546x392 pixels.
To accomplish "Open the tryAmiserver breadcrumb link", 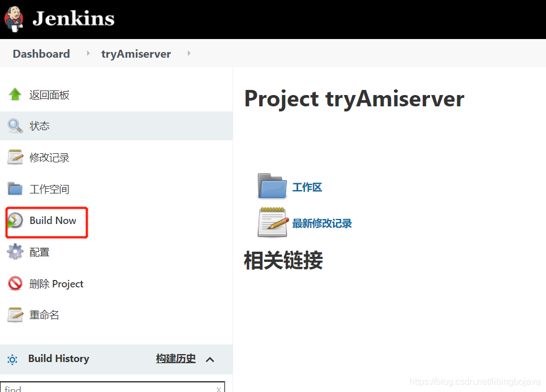I will pos(136,54).
